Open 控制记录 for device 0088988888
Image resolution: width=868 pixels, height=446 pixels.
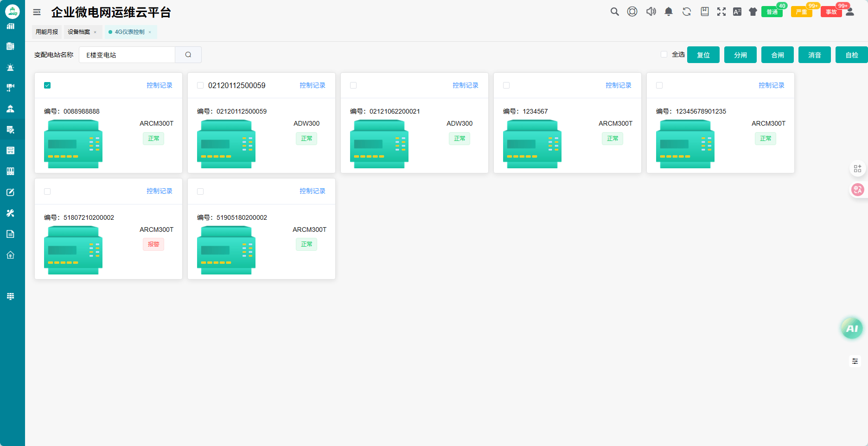click(x=160, y=85)
